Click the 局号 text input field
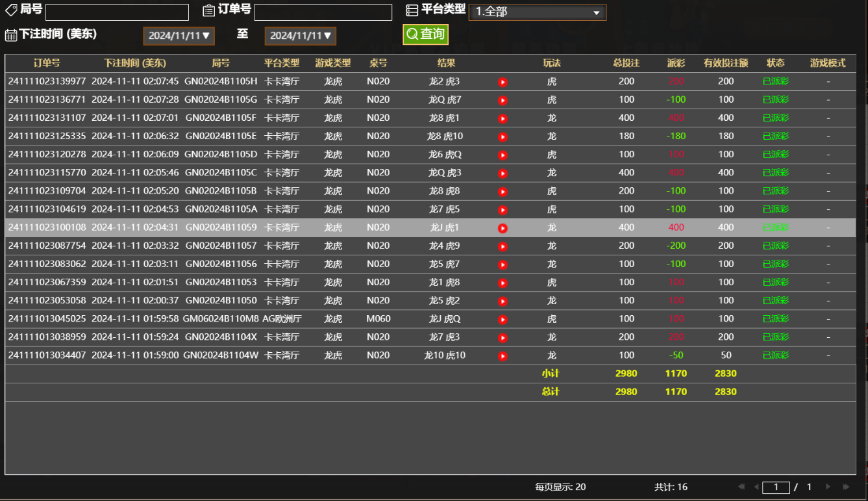 pos(117,12)
